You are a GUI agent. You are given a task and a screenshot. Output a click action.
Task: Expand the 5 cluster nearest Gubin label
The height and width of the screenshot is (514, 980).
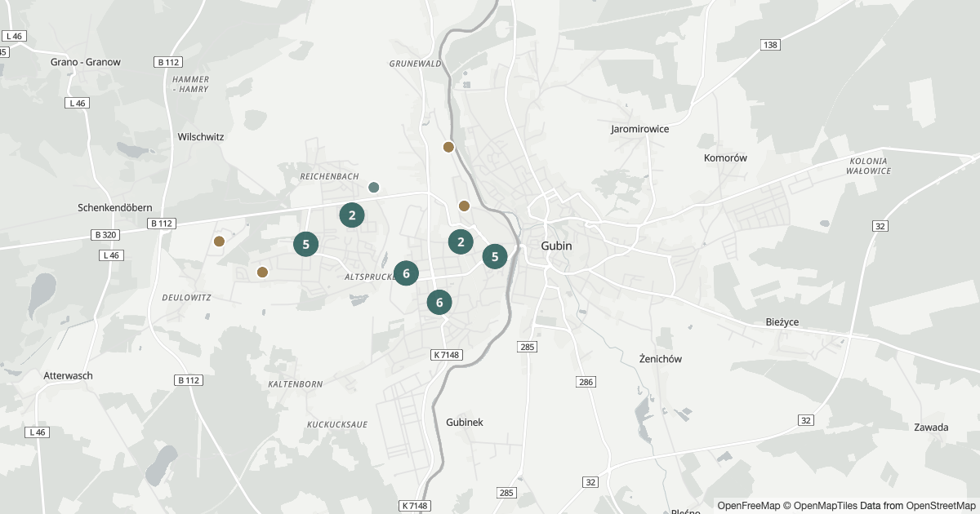point(495,256)
